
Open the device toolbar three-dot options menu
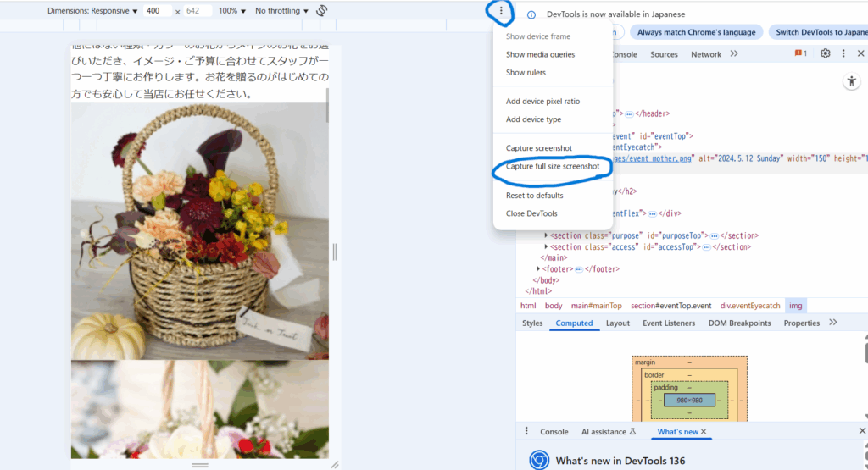pyautogui.click(x=502, y=11)
